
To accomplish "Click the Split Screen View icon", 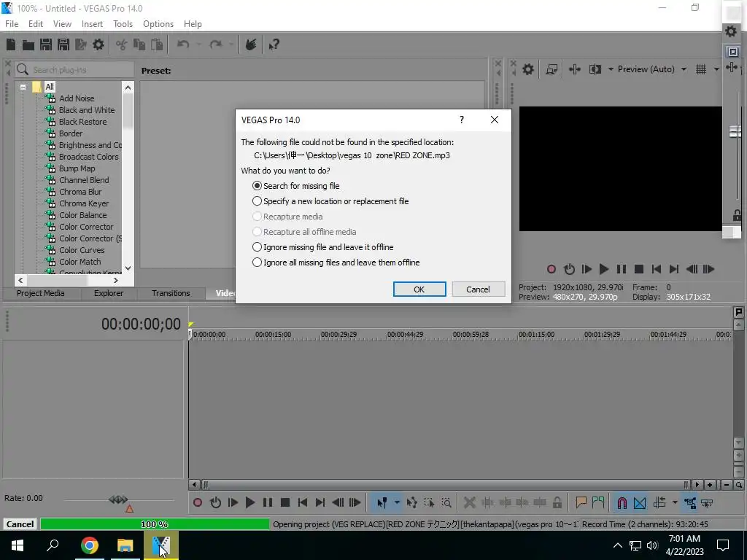I will click(595, 69).
